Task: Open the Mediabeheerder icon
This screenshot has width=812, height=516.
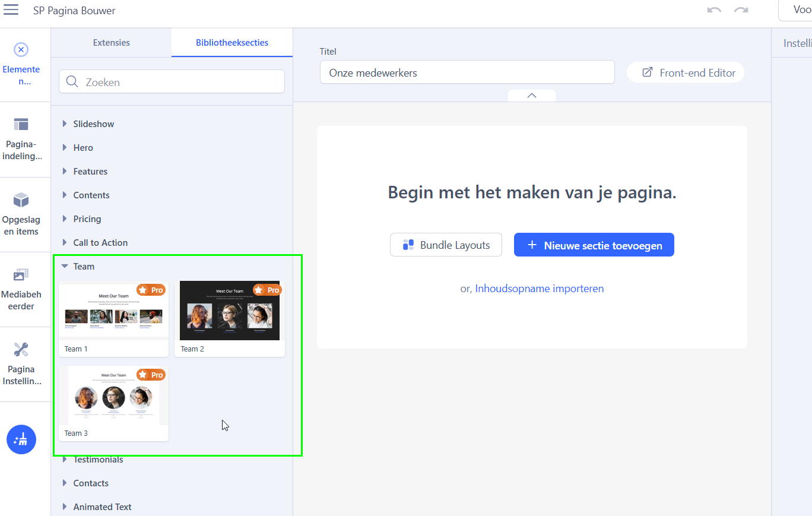Action: tap(21, 274)
